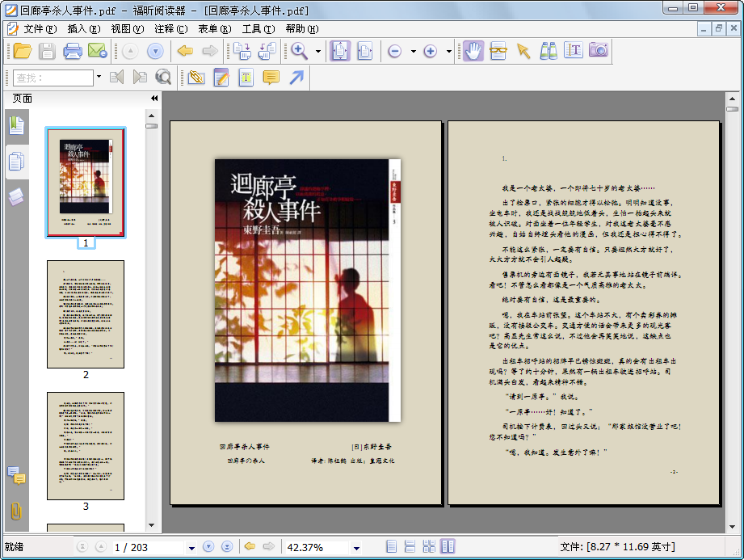Open the 注释 (Comments) menu
The width and height of the screenshot is (744, 560).
[170, 29]
